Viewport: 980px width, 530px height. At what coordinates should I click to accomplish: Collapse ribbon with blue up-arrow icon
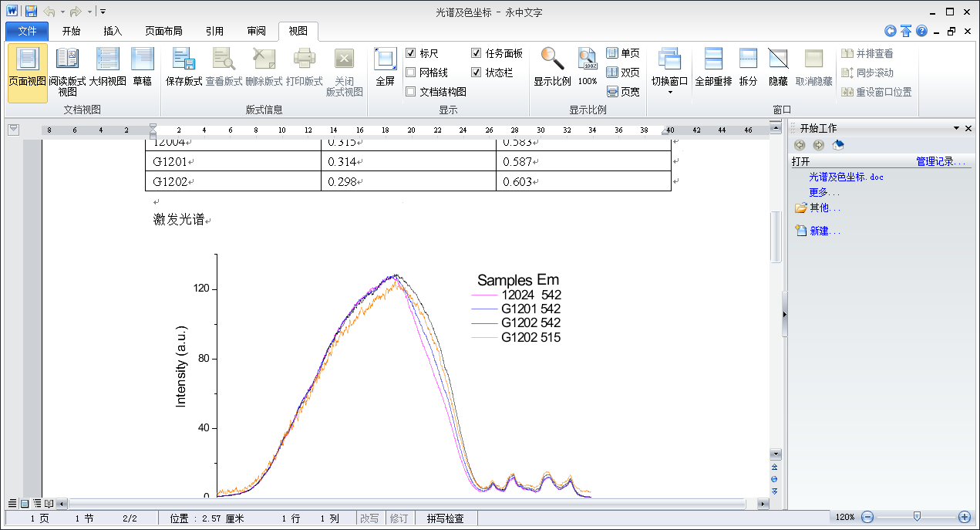(x=906, y=31)
